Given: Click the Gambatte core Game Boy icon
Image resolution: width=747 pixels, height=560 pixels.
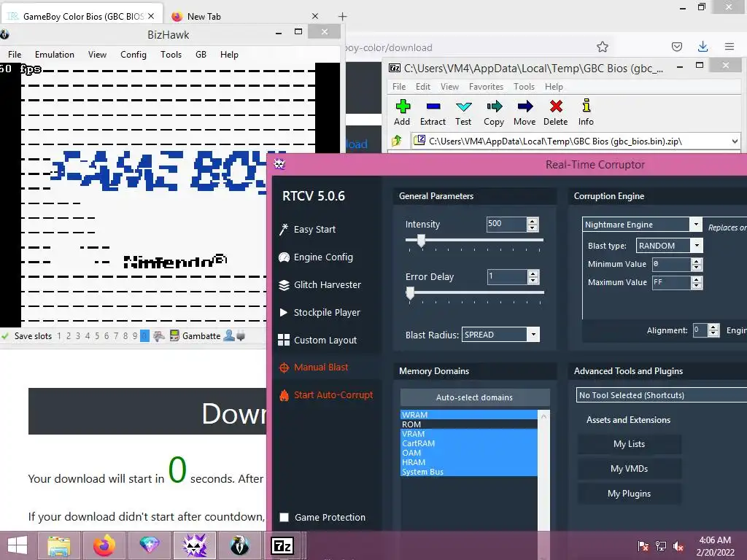Looking at the screenshot, I should click(175, 335).
